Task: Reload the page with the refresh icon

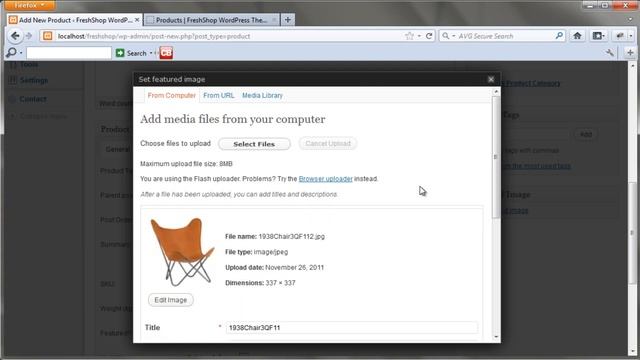Action: click(x=429, y=36)
